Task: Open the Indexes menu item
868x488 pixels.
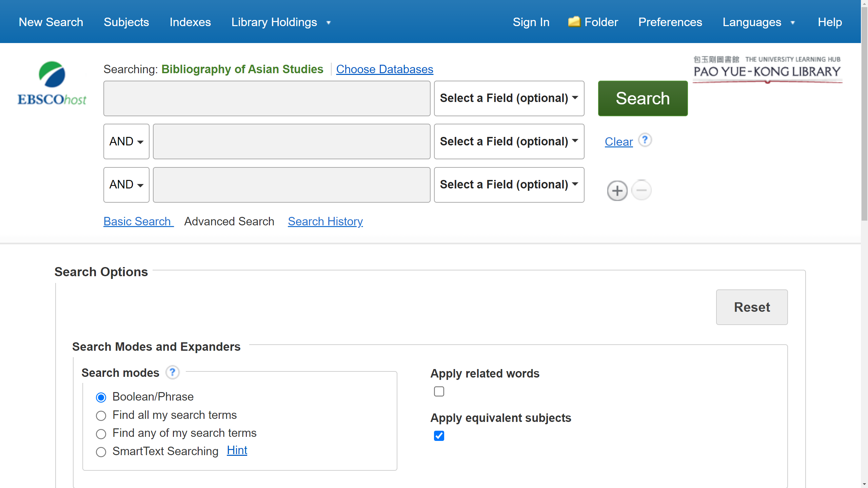Action: pyautogui.click(x=190, y=21)
